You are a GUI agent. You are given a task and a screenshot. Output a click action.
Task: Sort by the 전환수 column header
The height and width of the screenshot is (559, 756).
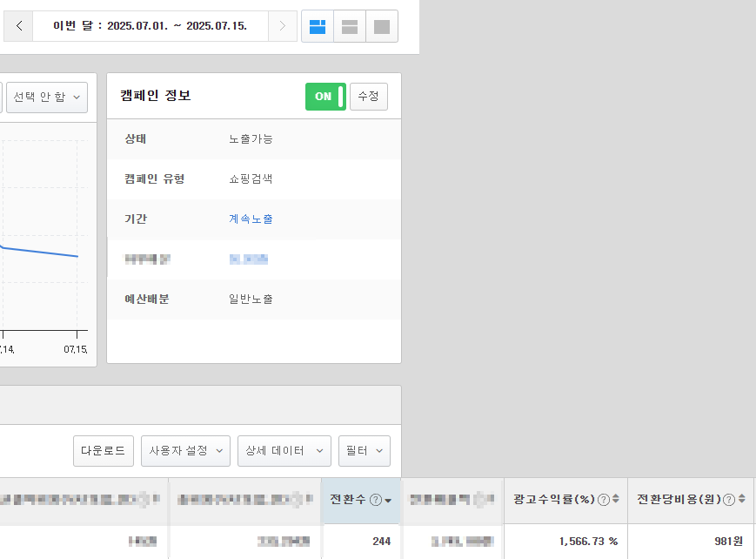(361, 500)
